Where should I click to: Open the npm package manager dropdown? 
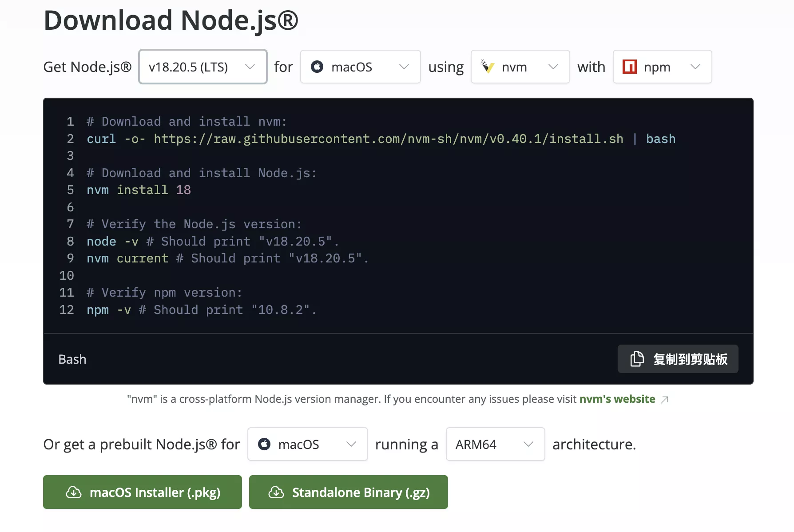pyautogui.click(x=663, y=67)
